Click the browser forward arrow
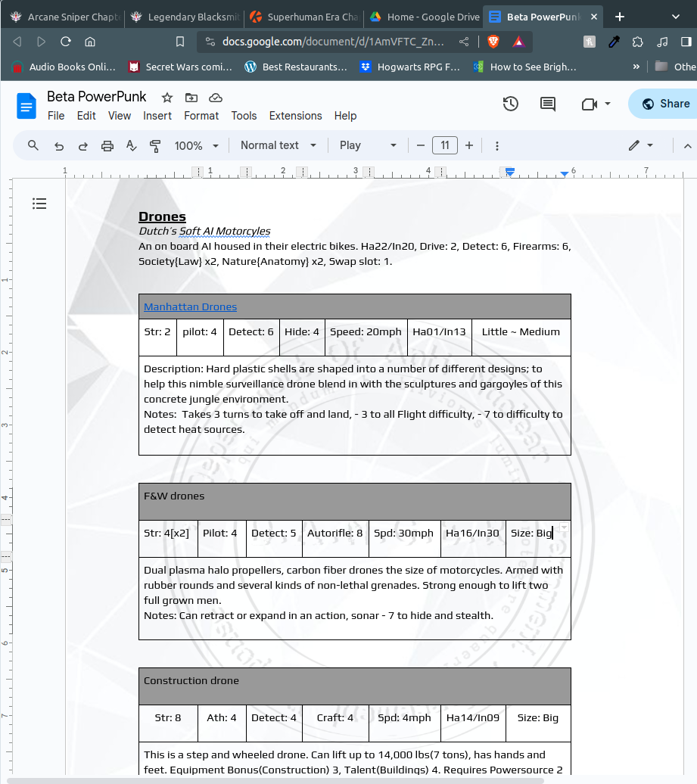The height and width of the screenshot is (784, 697). point(42,42)
